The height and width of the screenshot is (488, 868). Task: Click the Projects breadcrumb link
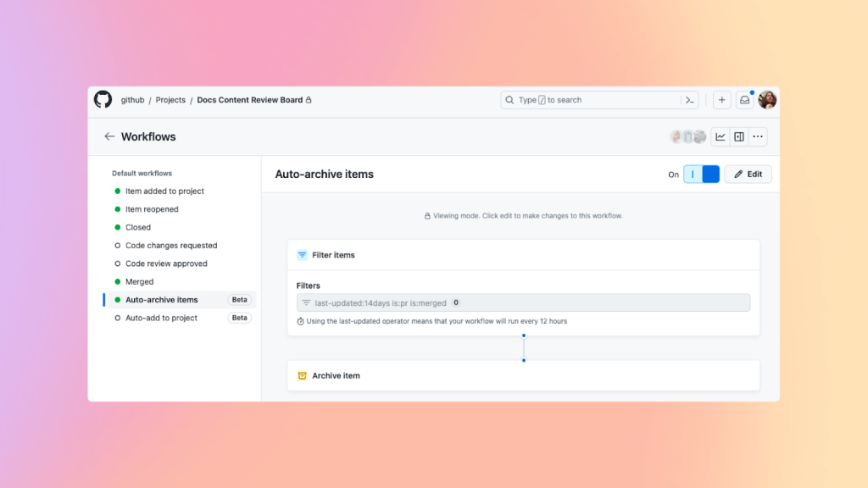click(170, 100)
